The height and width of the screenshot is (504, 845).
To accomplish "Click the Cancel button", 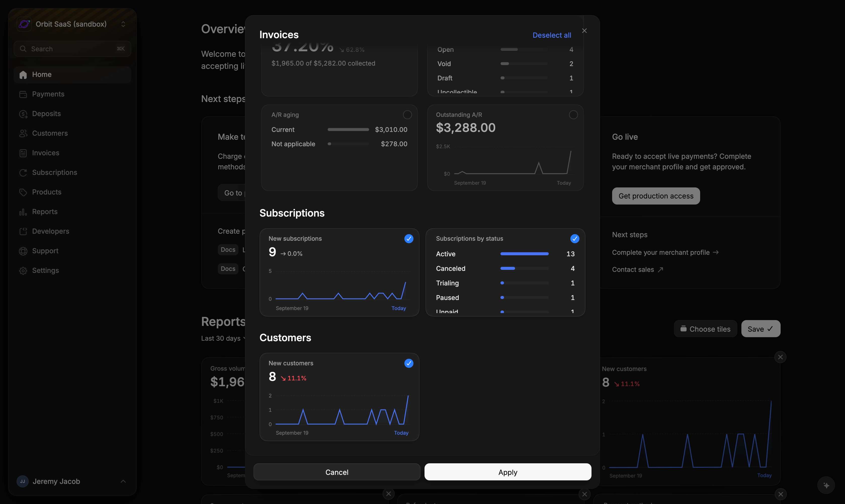I will coord(337,472).
